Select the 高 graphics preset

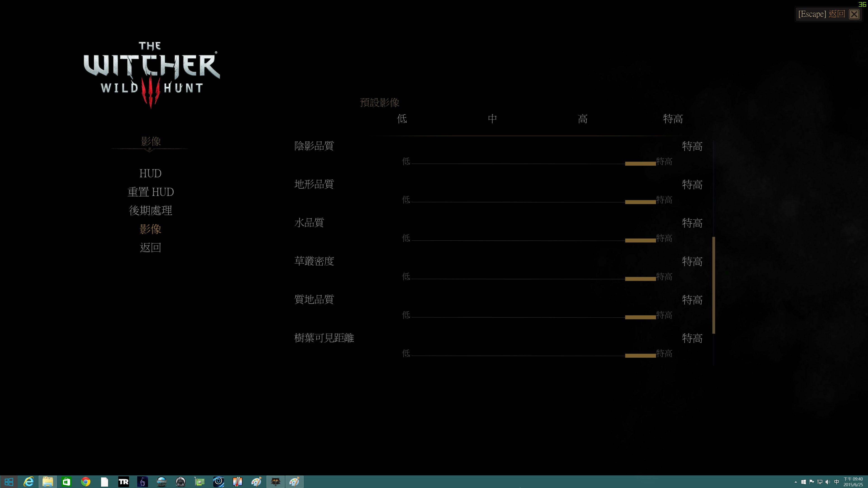[583, 119]
